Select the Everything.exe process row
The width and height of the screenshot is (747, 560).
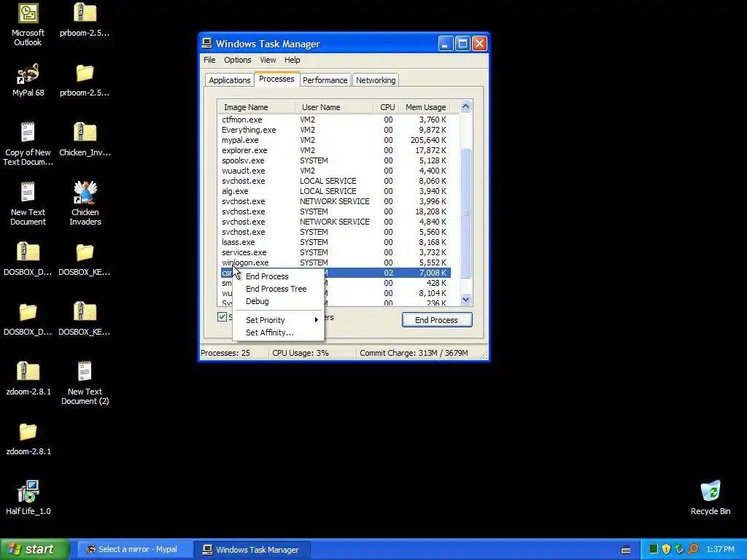pyautogui.click(x=336, y=130)
